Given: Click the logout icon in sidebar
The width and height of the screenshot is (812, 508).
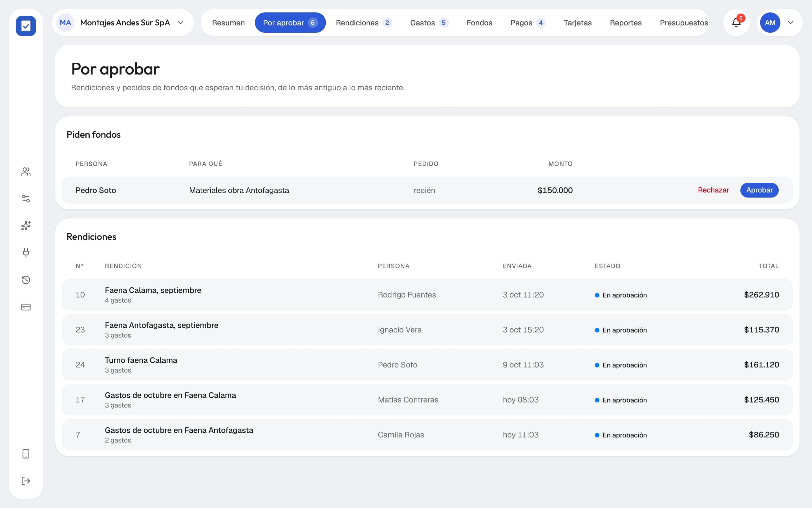Looking at the screenshot, I should pyautogui.click(x=26, y=481).
